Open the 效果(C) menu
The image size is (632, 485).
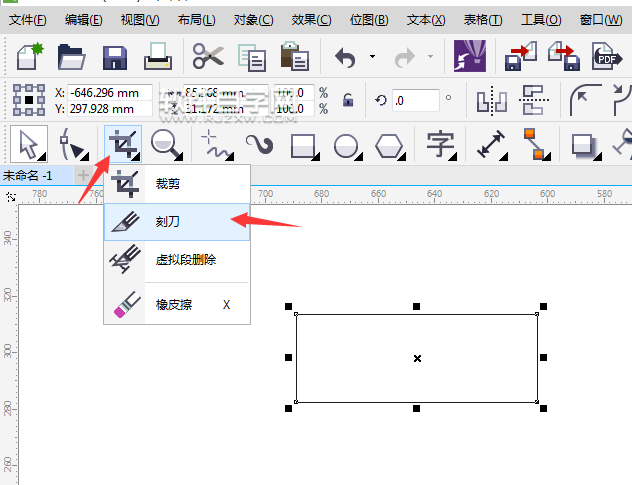(x=312, y=19)
